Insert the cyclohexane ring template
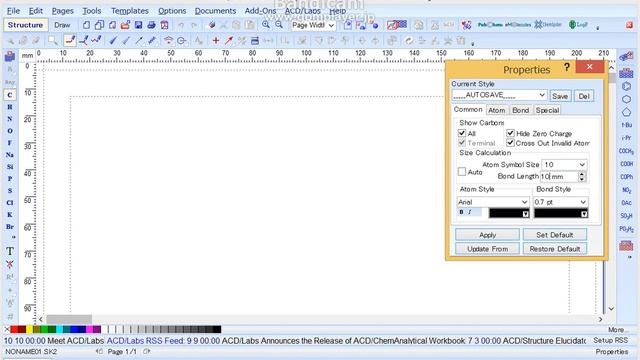Image resolution: width=640 pixels, height=360 pixels. pyautogui.click(x=627, y=99)
